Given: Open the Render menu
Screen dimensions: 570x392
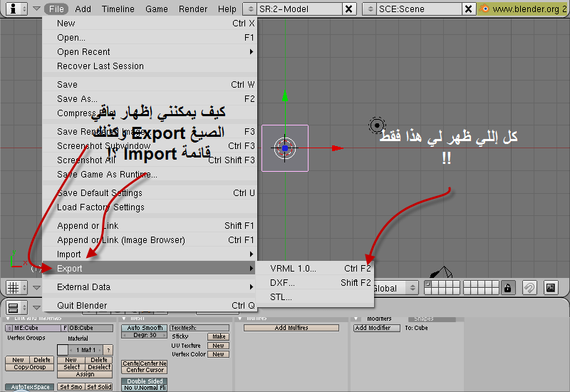Looking at the screenshot, I should coord(192,9).
